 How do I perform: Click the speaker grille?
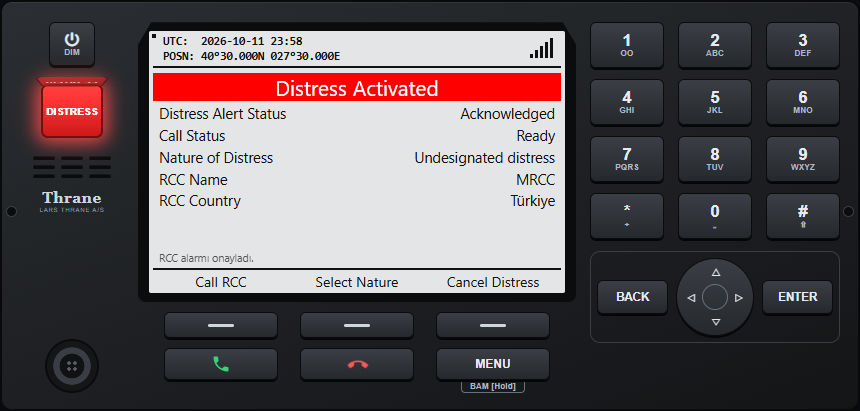click(x=72, y=167)
